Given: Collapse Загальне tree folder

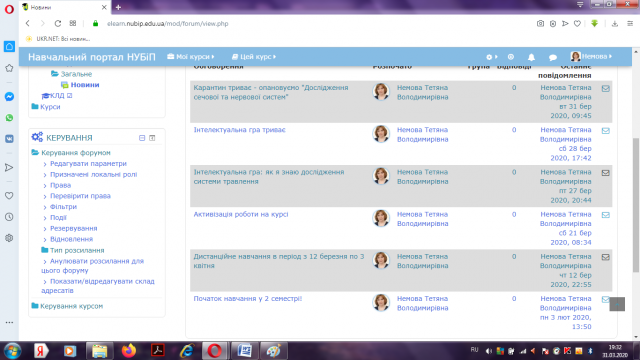Looking at the screenshot, I should click(76, 74).
